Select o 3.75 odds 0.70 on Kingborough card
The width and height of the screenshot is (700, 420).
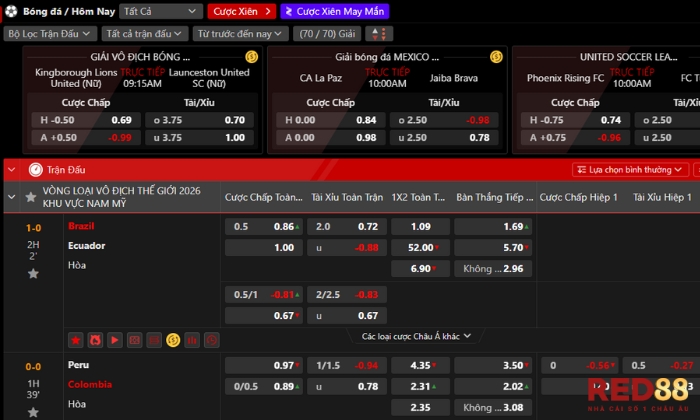coord(200,120)
